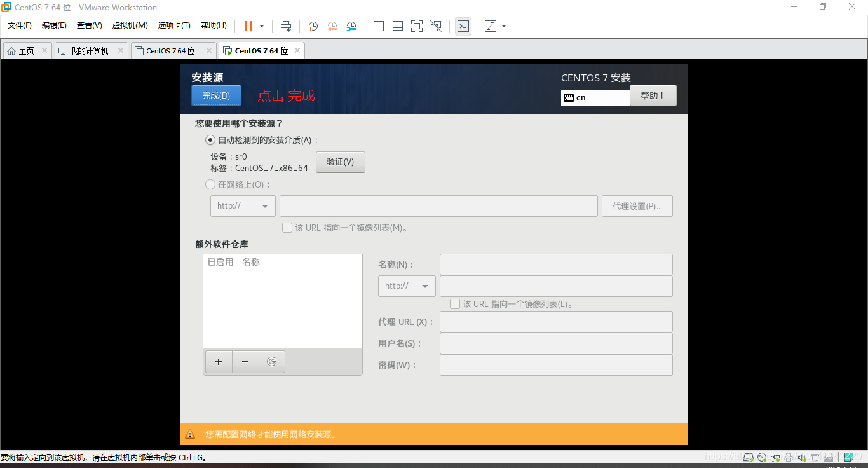Screen dimensions: 868x468
Task: Check 该 URL 指向一个镜像列表(M) box
Action: click(287, 227)
